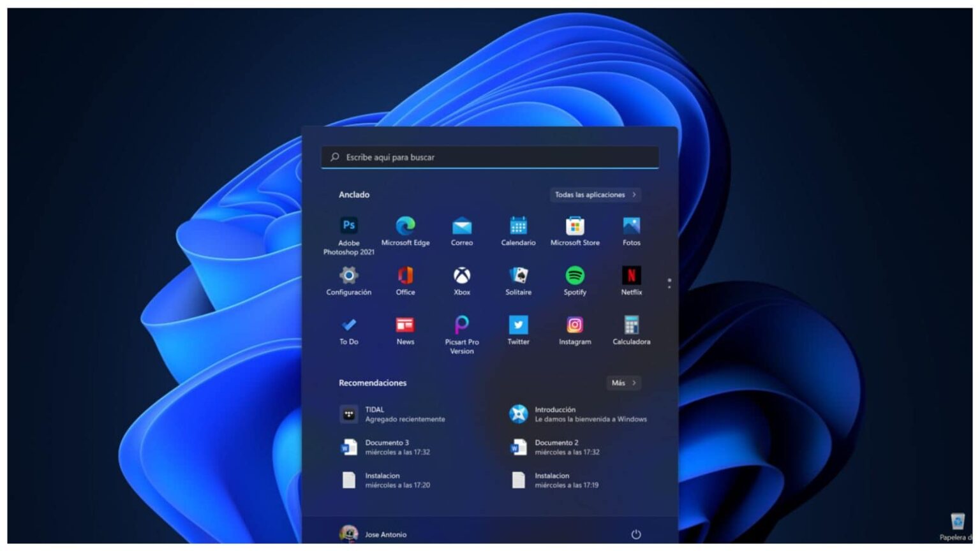Open Instagram

coord(575,330)
